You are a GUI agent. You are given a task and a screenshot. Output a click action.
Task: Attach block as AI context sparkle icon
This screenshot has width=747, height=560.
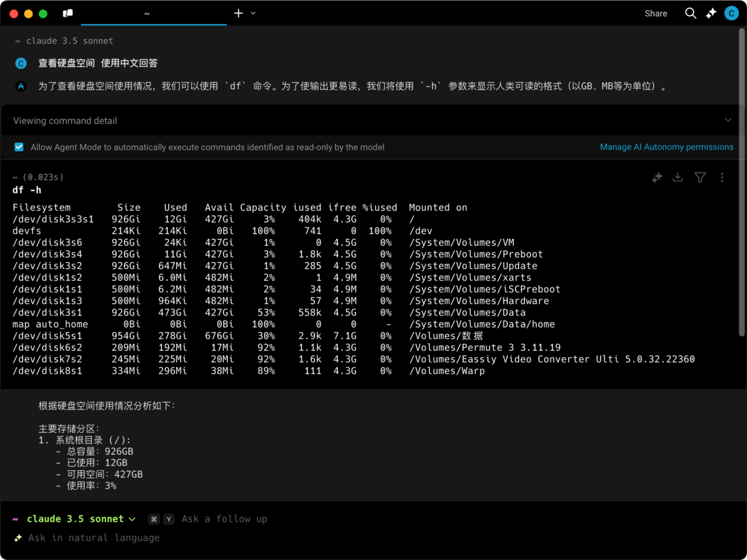click(x=657, y=178)
